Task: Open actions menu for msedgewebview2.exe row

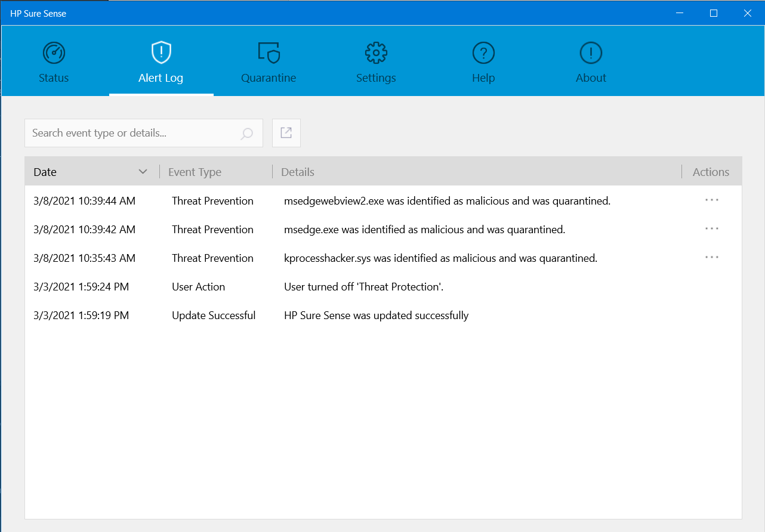Action: tap(712, 200)
